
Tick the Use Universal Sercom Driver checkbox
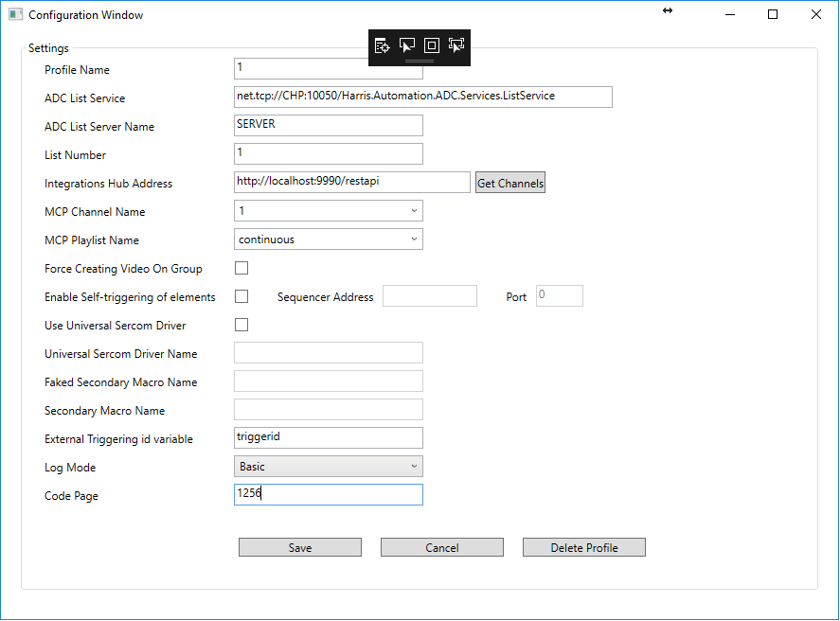click(x=241, y=325)
